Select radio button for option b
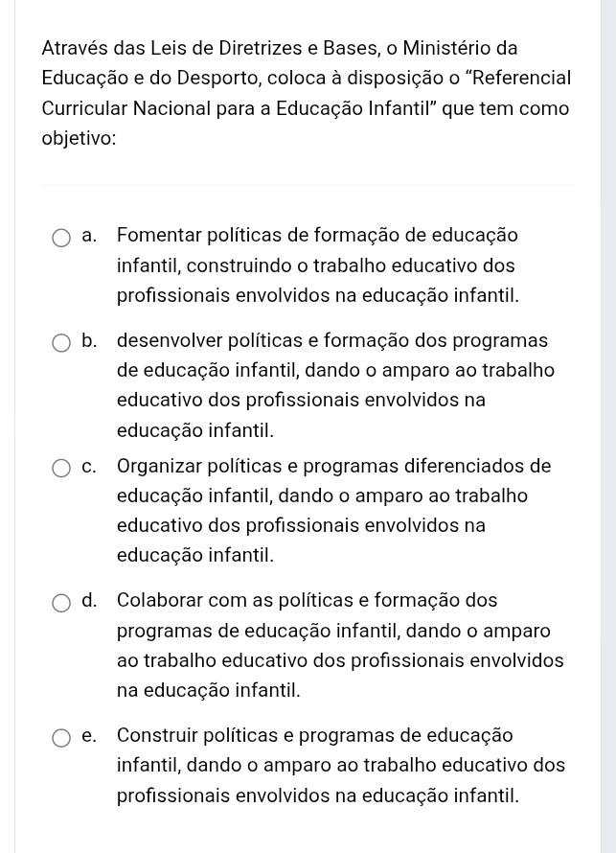This screenshot has height=853, width=616. coord(61,343)
